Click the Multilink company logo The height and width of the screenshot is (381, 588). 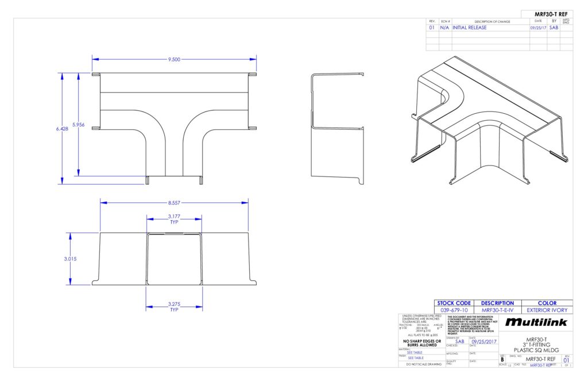[x=536, y=321]
